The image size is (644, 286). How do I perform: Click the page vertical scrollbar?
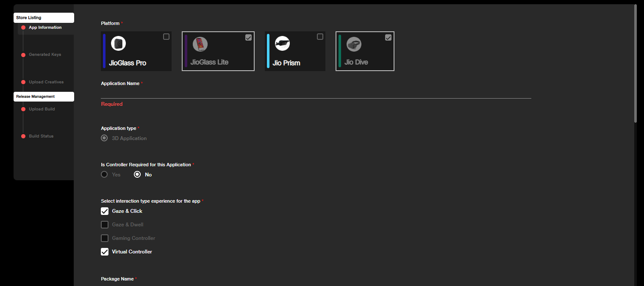click(635, 63)
